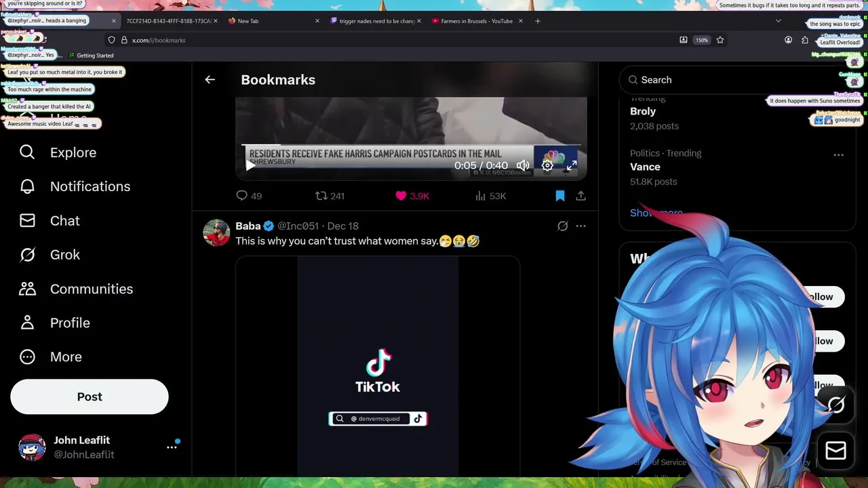
Task: Click the Communities people icon
Action: [x=27, y=289]
